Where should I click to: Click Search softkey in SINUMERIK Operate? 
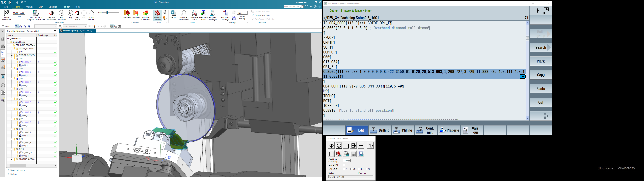coord(541,47)
